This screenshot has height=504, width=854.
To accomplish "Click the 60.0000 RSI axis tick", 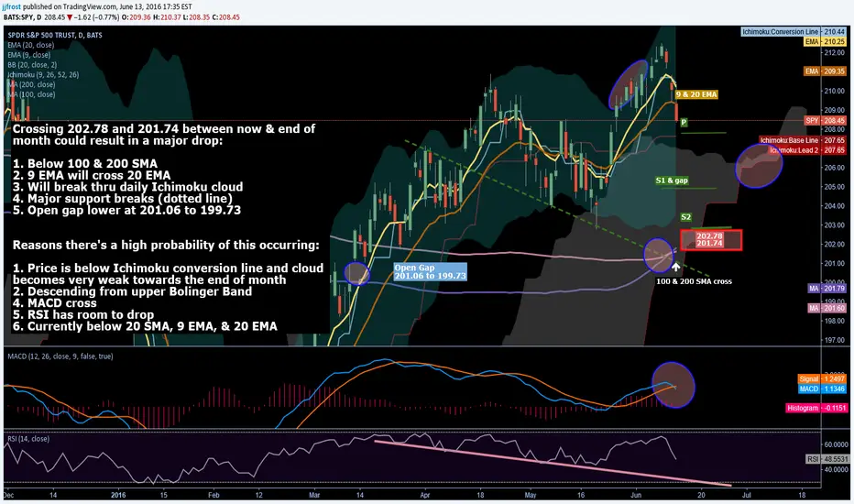I will pyautogui.click(x=836, y=444).
